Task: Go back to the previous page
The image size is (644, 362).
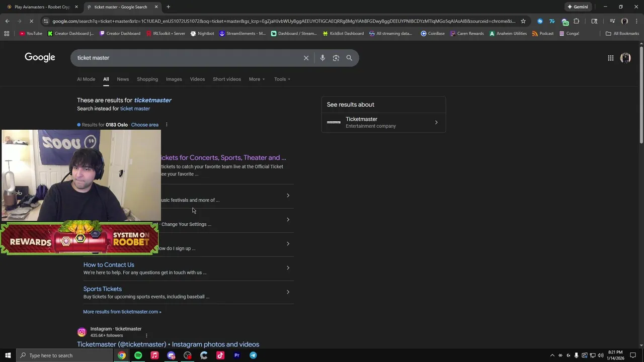Action: [7, 21]
